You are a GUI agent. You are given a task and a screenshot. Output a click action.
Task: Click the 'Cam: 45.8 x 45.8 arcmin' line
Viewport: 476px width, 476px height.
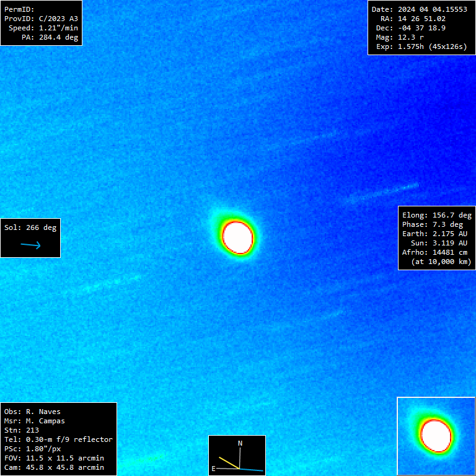(x=54, y=467)
